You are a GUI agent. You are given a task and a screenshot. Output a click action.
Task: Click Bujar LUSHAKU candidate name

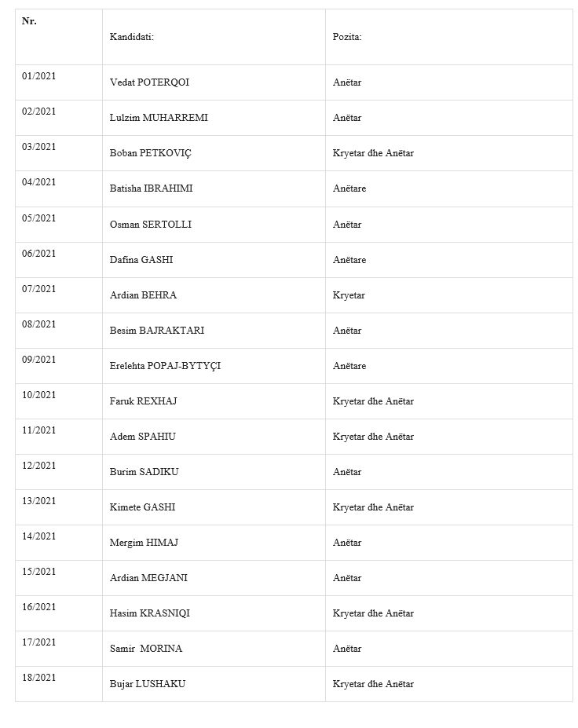[x=147, y=684]
